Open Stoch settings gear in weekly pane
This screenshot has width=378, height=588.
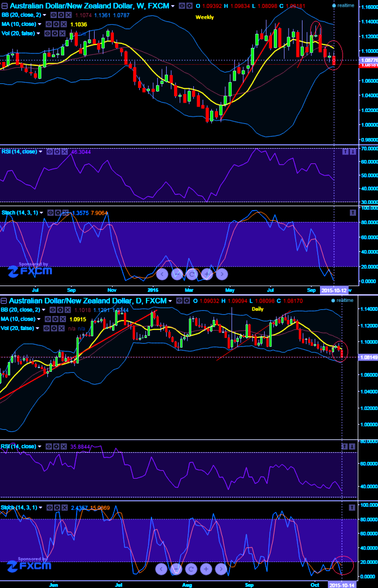tap(57, 213)
